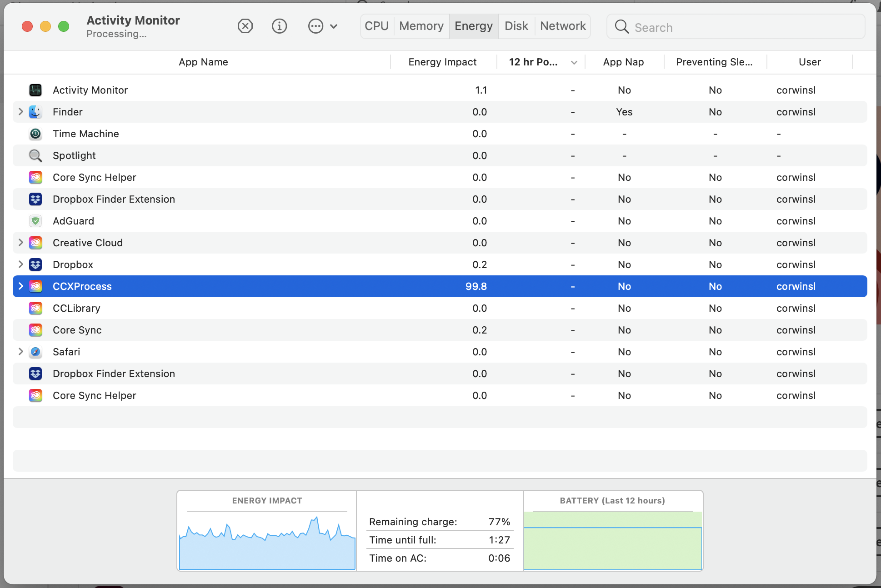Switch to the Network tab
The width and height of the screenshot is (881, 588).
point(562,26)
